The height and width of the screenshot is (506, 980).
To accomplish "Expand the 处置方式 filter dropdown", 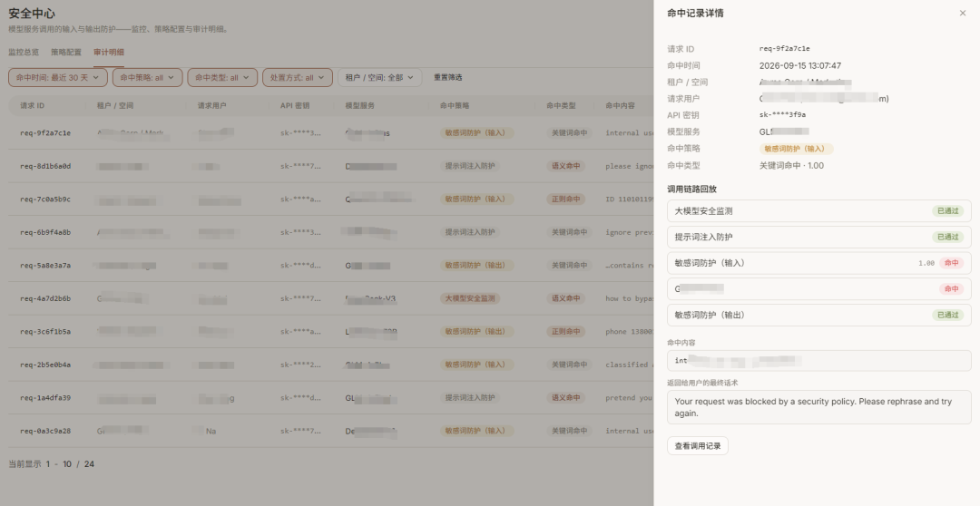I will [298, 77].
